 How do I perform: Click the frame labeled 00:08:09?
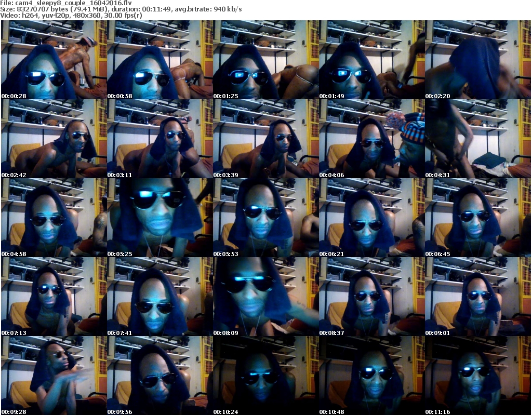[265, 297]
